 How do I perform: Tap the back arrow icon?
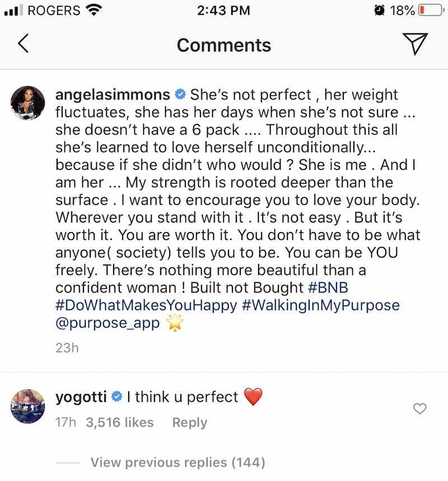tap(23, 44)
